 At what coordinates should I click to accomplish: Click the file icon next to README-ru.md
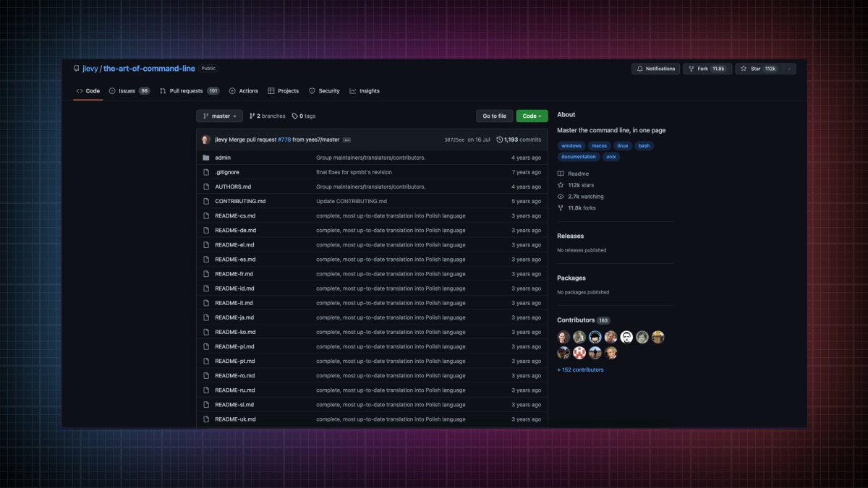tap(206, 390)
